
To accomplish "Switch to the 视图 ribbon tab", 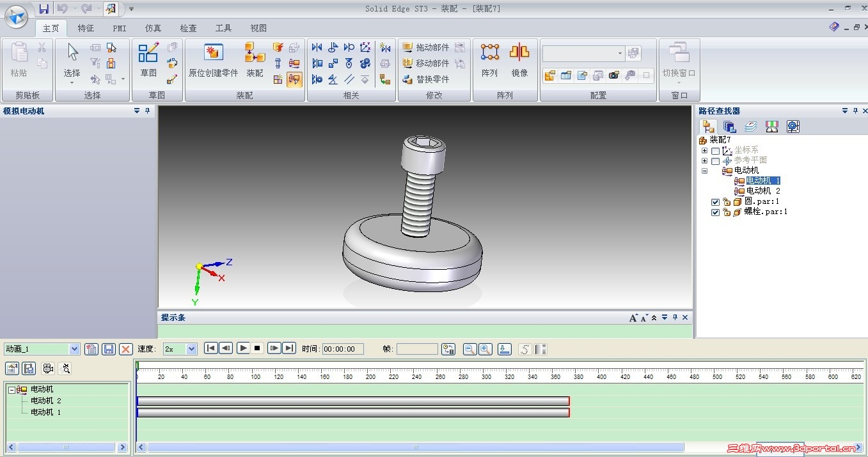I will tap(258, 28).
